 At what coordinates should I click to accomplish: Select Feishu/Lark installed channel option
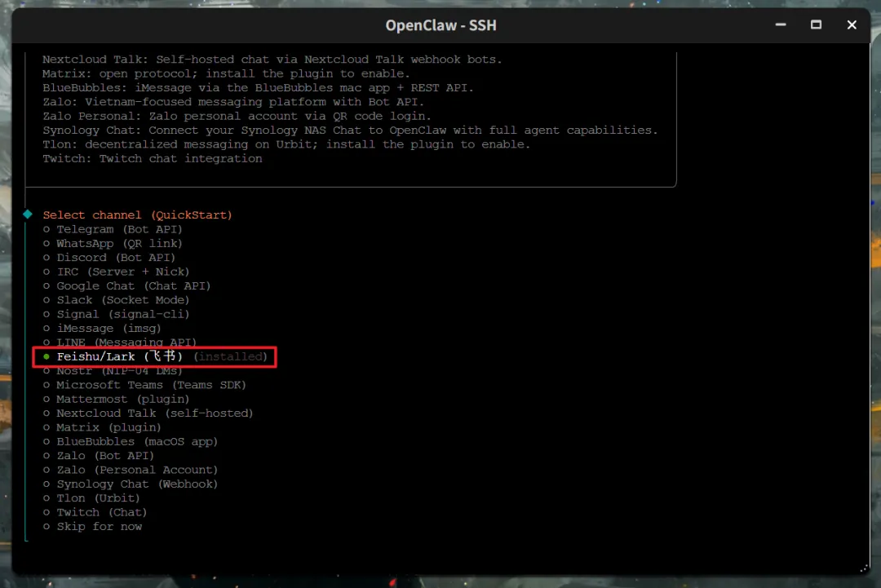click(x=155, y=356)
